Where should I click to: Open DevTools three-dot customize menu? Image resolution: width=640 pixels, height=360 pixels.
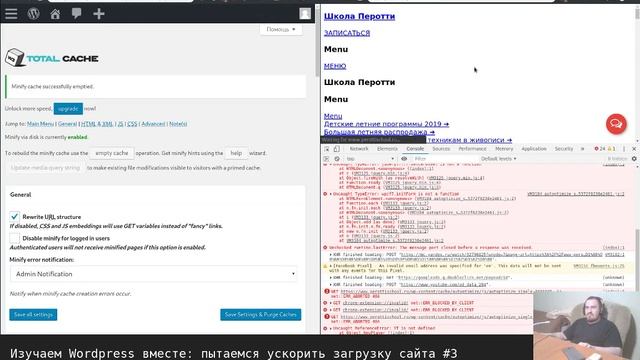[x=624, y=149]
